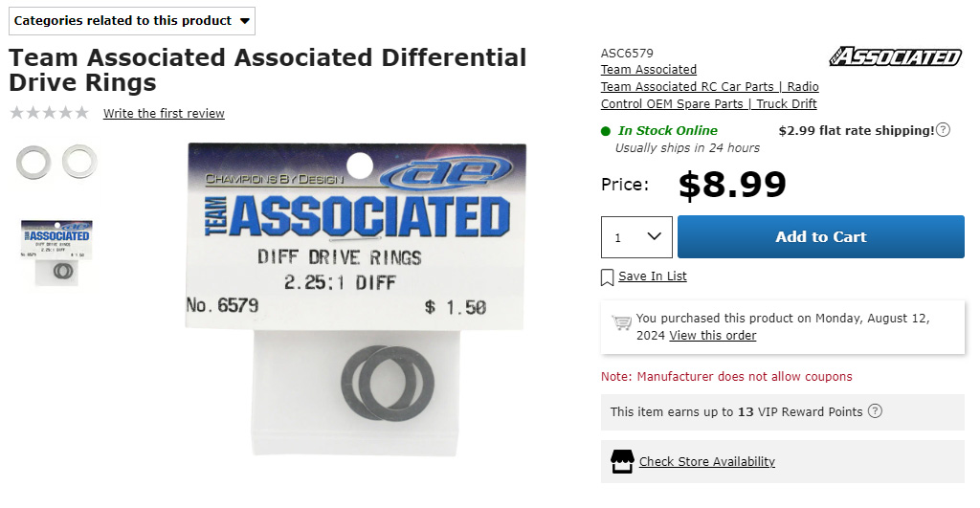Click the main product package image
Image resolution: width=980 pixels, height=508 pixels.
(x=356, y=299)
